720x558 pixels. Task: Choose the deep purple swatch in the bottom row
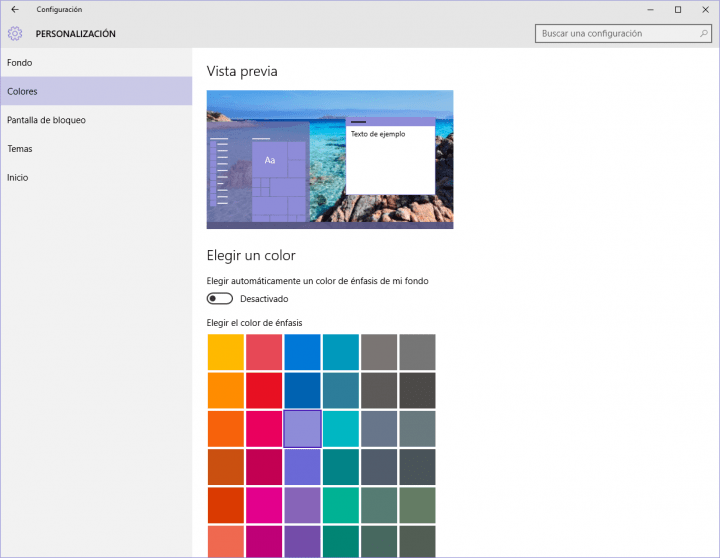click(302, 542)
